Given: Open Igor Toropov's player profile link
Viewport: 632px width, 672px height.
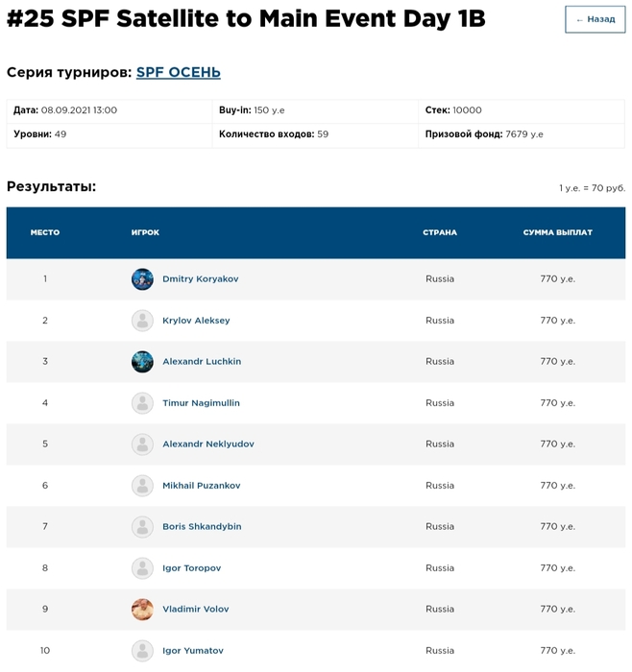Looking at the screenshot, I should (191, 568).
